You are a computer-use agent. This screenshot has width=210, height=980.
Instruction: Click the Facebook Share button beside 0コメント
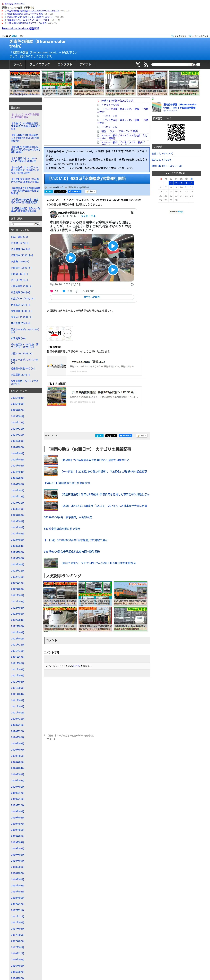point(126,436)
